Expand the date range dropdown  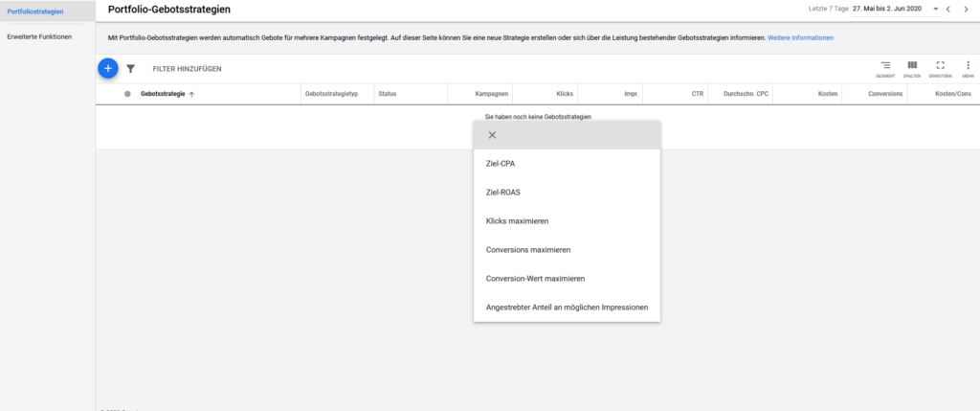pos(933,9)
